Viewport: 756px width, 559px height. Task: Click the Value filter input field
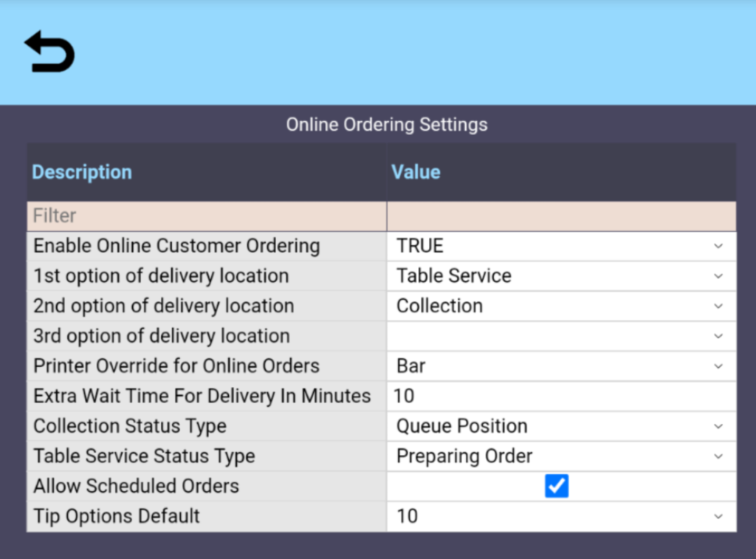click(561, 216)
